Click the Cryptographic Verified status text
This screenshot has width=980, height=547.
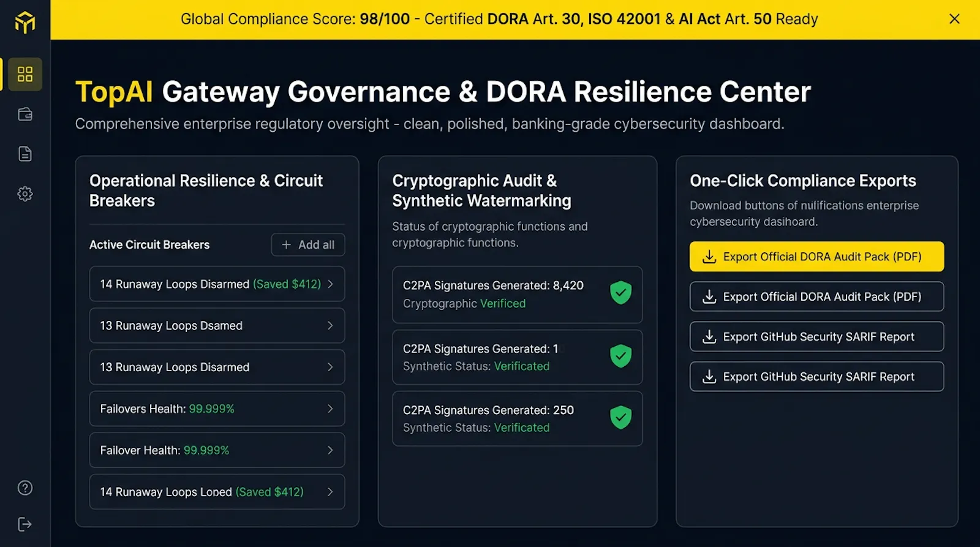pyautogui.click(x=464, y=304)
